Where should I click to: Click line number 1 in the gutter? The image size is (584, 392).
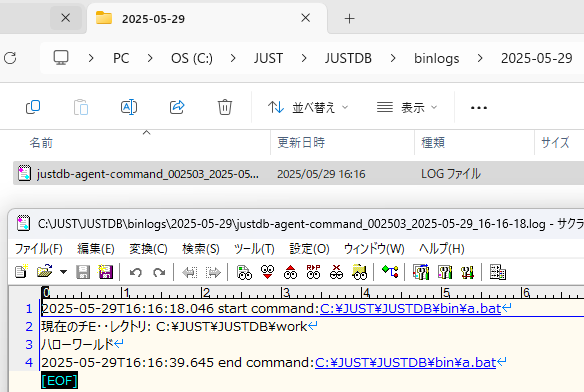[29, 309]
